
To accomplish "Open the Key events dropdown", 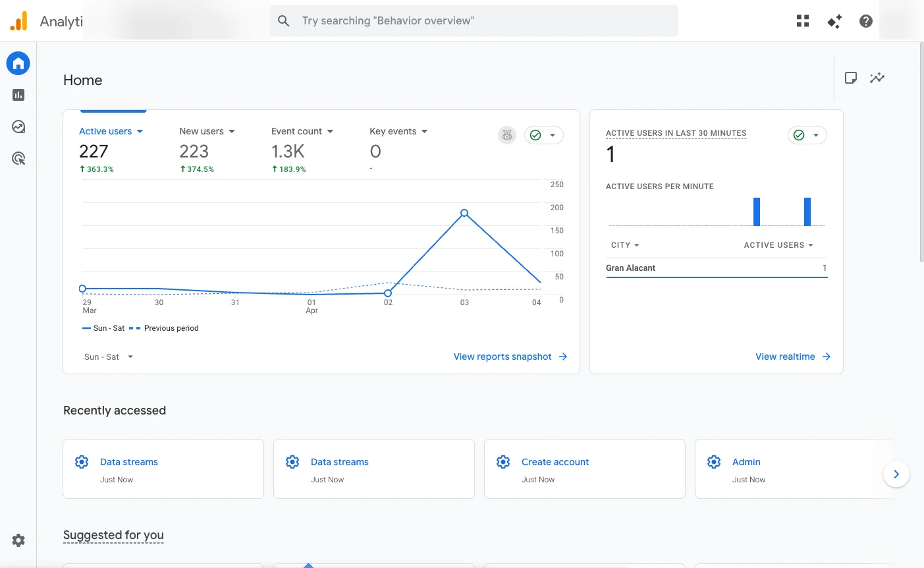I will (x=398, y=131).
